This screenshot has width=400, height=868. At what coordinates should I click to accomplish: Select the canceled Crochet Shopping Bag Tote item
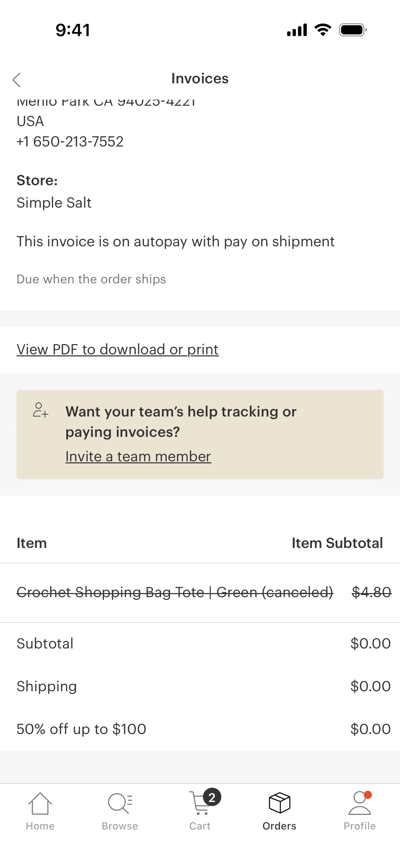click(x=175, y=592)
